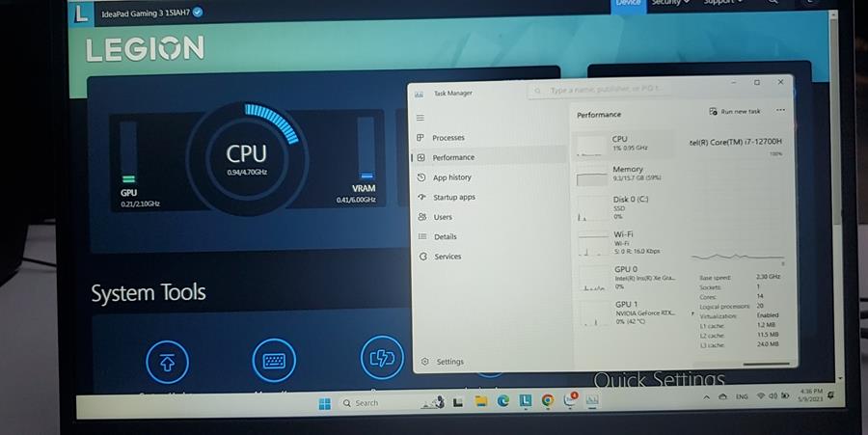
Task: Click Task Manager horizontal scrollbar at bottom
Action: 766,365
